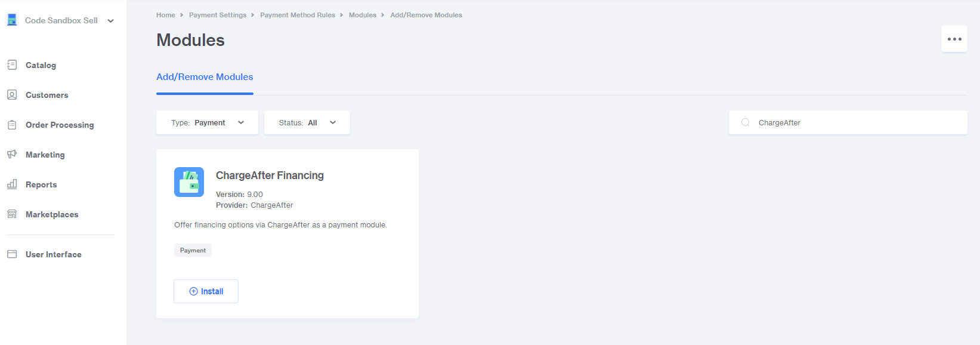Click the Modules page heading

(x=190, y=40)
